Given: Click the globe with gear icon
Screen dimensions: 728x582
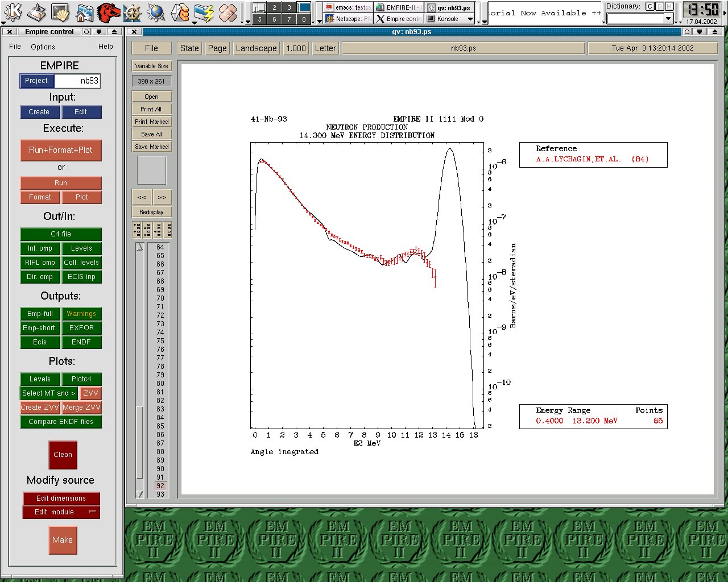Looking at the screenshot, I should 156,12.
